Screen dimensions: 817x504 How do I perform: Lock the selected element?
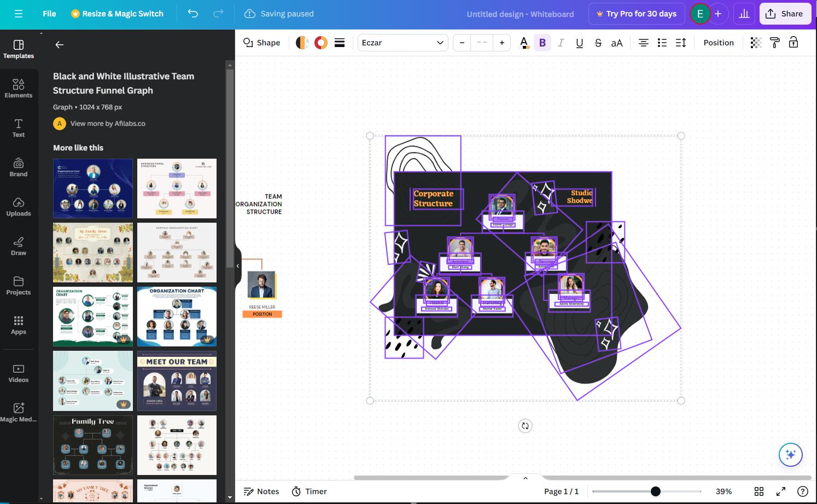793,42
